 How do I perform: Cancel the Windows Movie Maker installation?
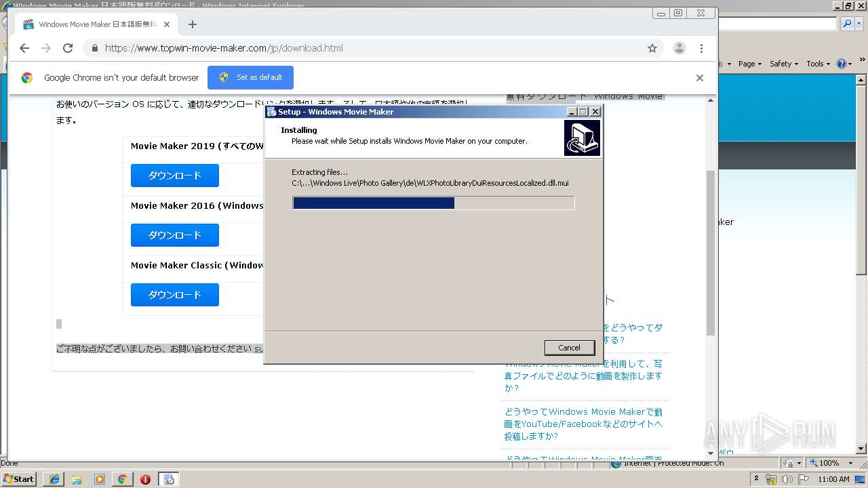pos(569,348)
